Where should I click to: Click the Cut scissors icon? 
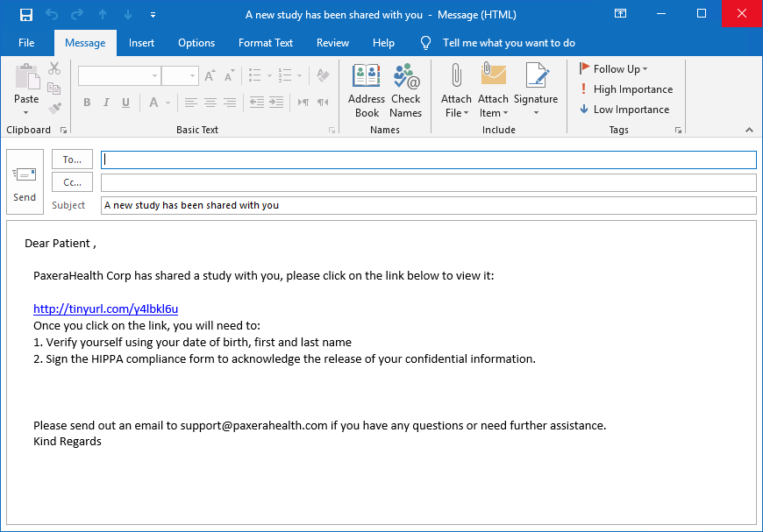[x=54, y=68]
